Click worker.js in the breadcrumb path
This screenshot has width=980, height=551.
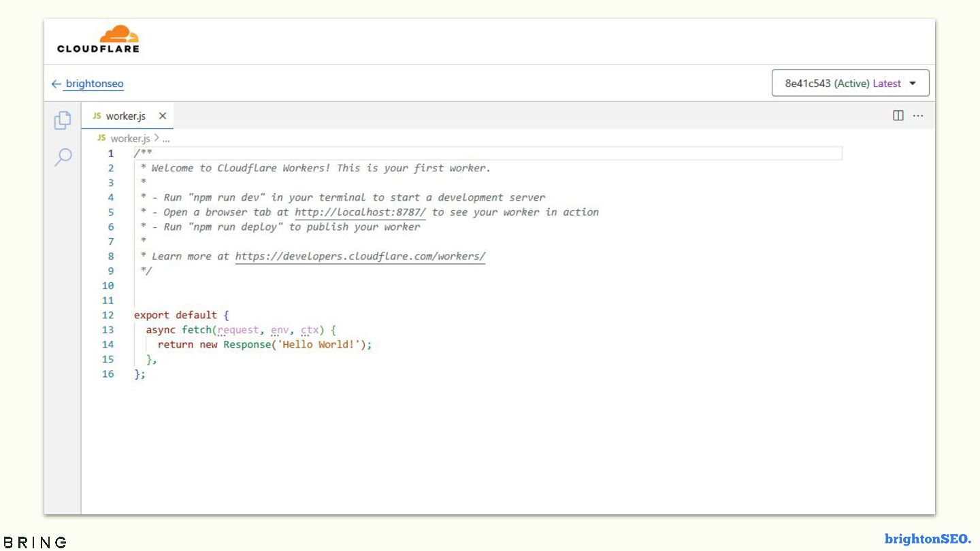coord(130,138)
